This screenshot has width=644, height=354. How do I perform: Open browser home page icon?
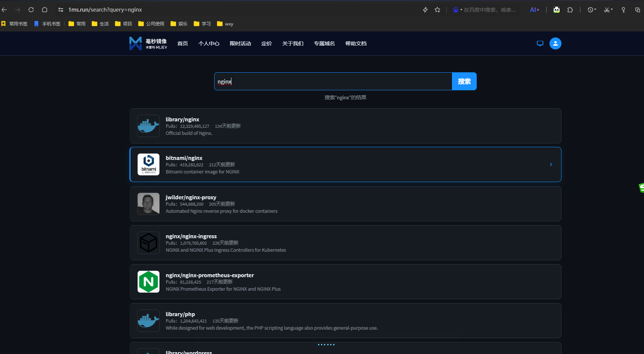pos(45,10)
